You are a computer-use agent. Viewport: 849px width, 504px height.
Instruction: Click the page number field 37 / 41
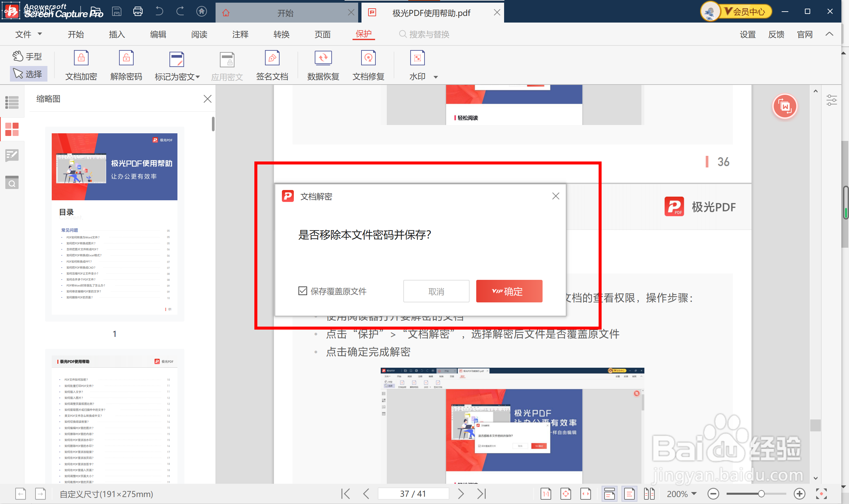(413, 493)
